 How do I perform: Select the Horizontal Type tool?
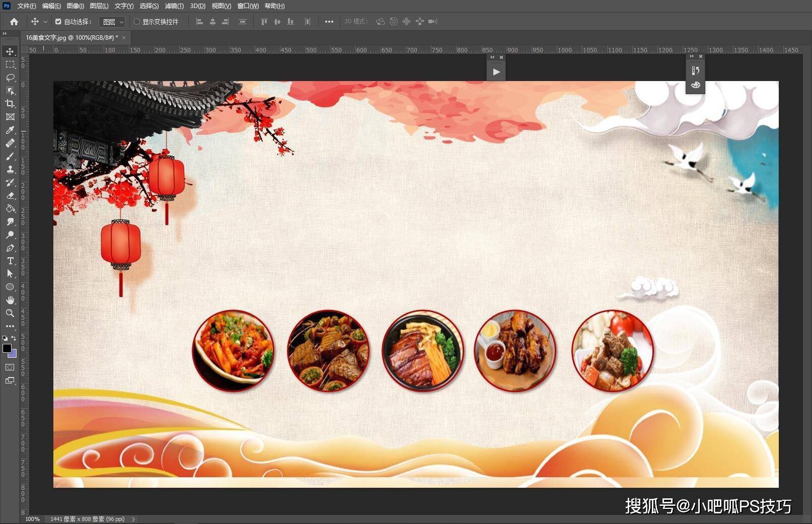[x=10, y=261]
